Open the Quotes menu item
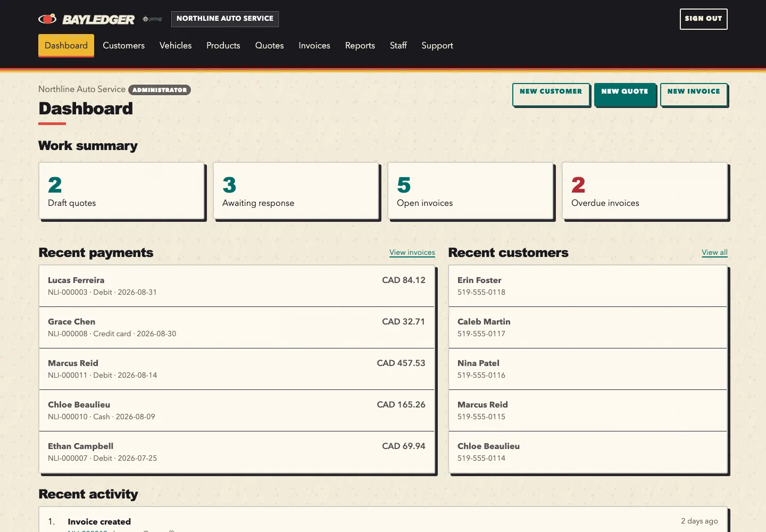Screen dimensions: 766x532 [269, 46]
